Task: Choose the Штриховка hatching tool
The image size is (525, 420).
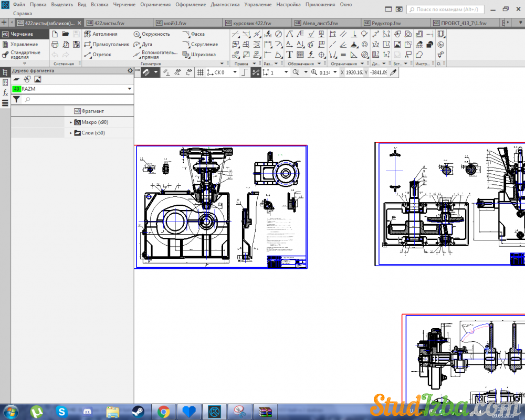Action: [x=199, y=55]
